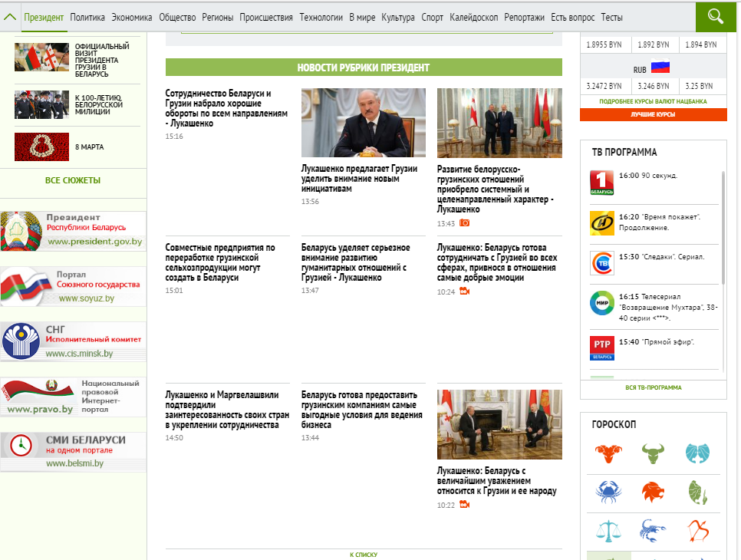This screenshot has width=741, height=560.
Task: Open the Aries horoscope icon
Action: [x=608, y=453]
